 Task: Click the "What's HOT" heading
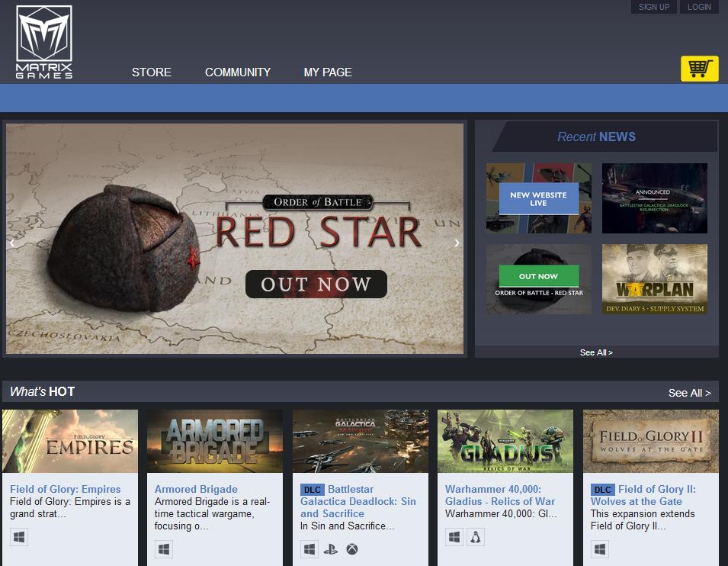[x=42, y=392]
